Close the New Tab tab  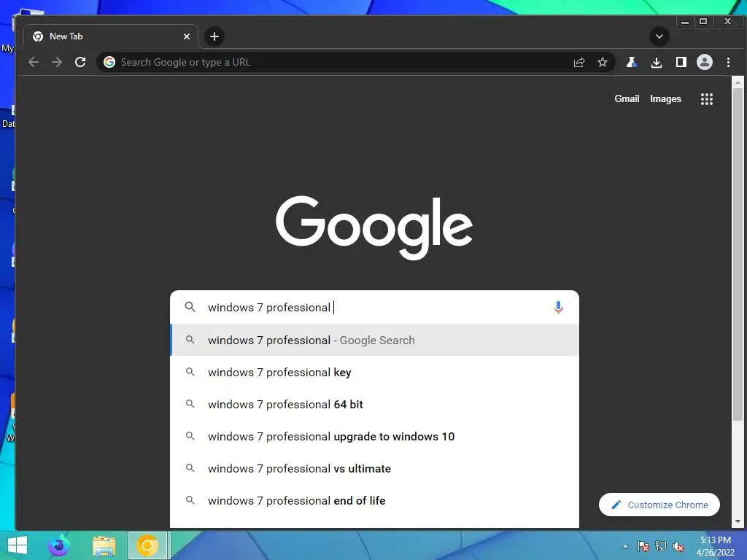click(187, 36)
